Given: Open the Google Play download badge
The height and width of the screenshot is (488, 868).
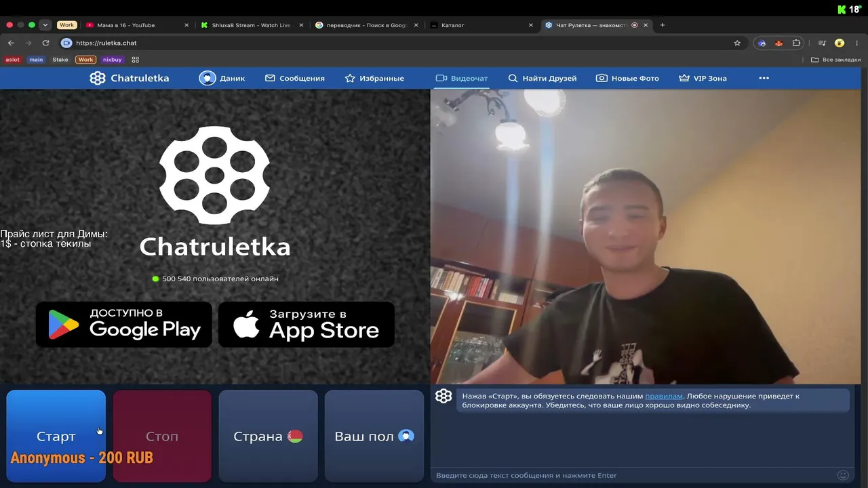Looking at the screenshot, I should point(124,325).
